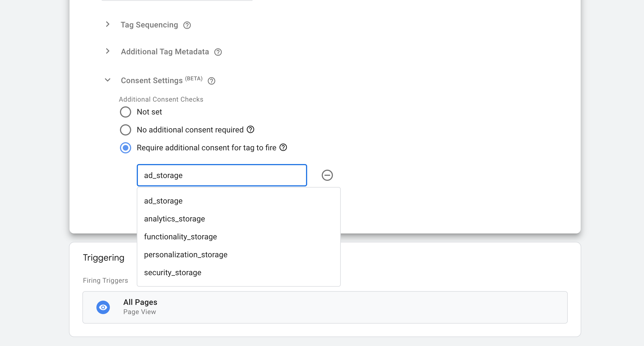Expand Additional Tag Metadata section

click(108, 51)
